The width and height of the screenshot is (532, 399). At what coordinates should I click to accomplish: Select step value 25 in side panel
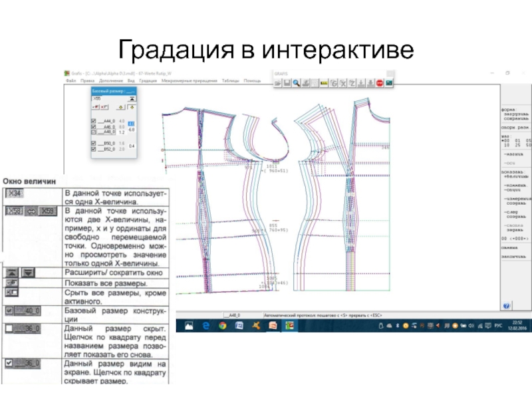coord(517,145)
